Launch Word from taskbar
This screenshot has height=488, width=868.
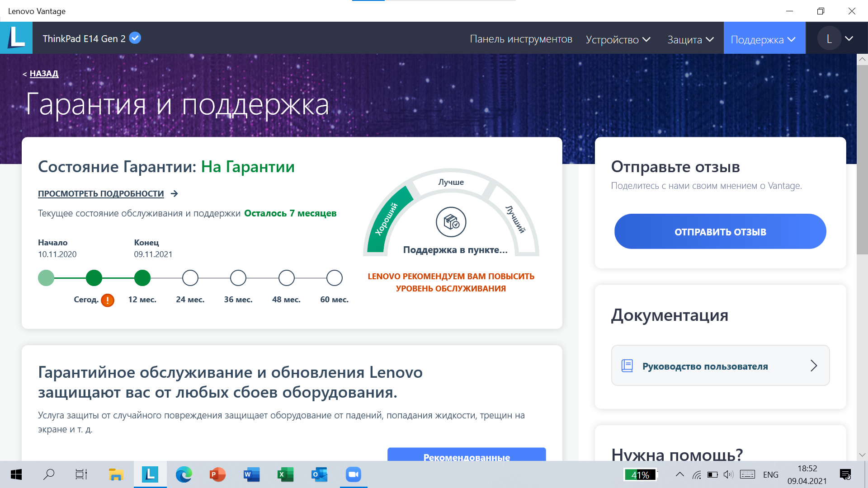pyautogui.click(x=252, y=474)
